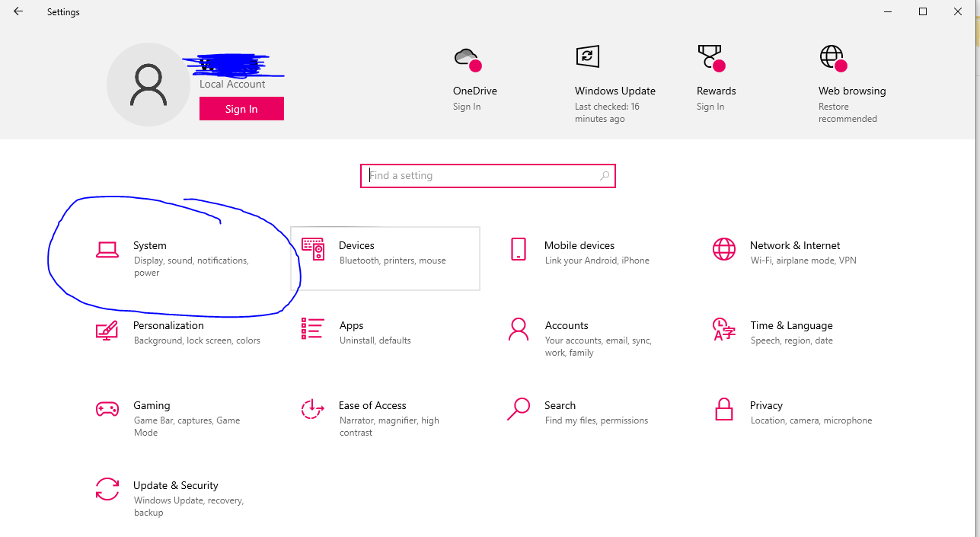
Task: Select the Search category label
Action: tap(560, 405)
